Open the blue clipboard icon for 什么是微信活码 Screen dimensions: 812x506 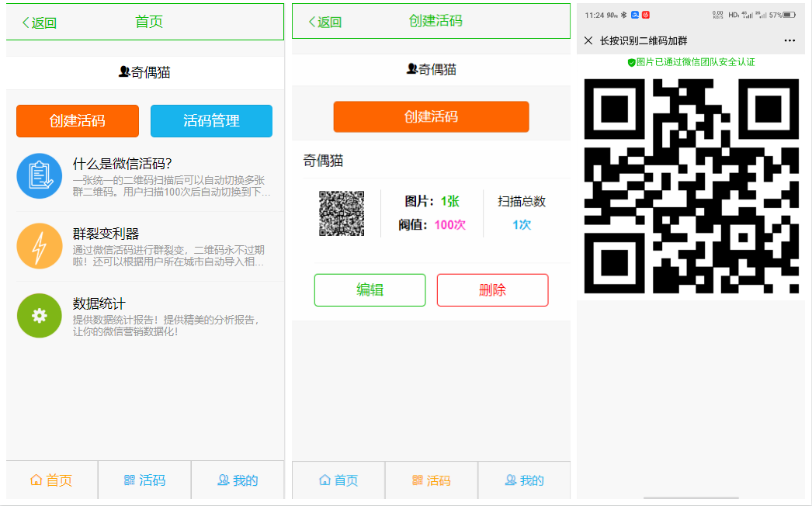coord(40,176)
